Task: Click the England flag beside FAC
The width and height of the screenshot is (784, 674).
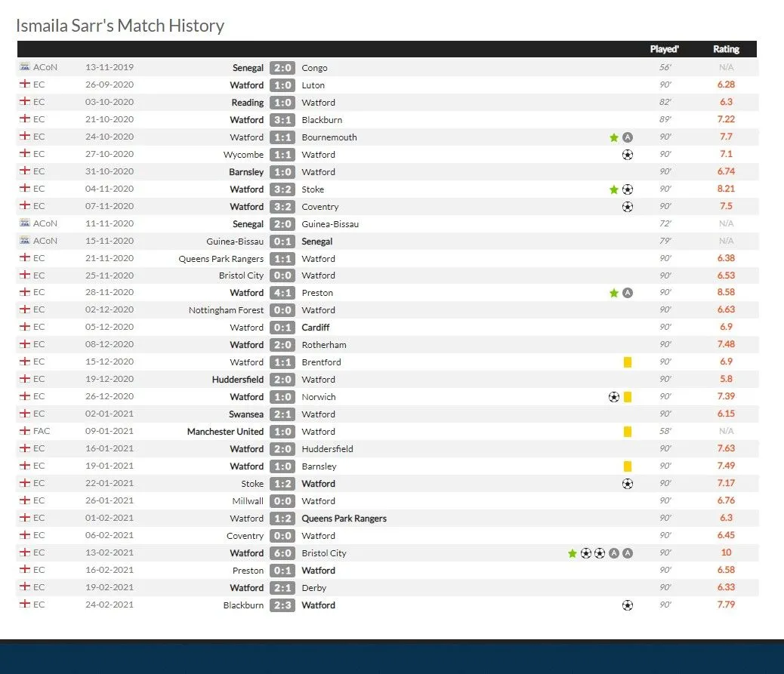Action: click(24, 431)
